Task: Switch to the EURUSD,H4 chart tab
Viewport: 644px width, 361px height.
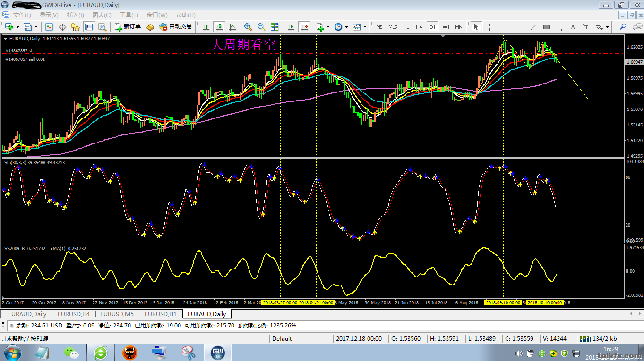Action: (x=73, y=314)
